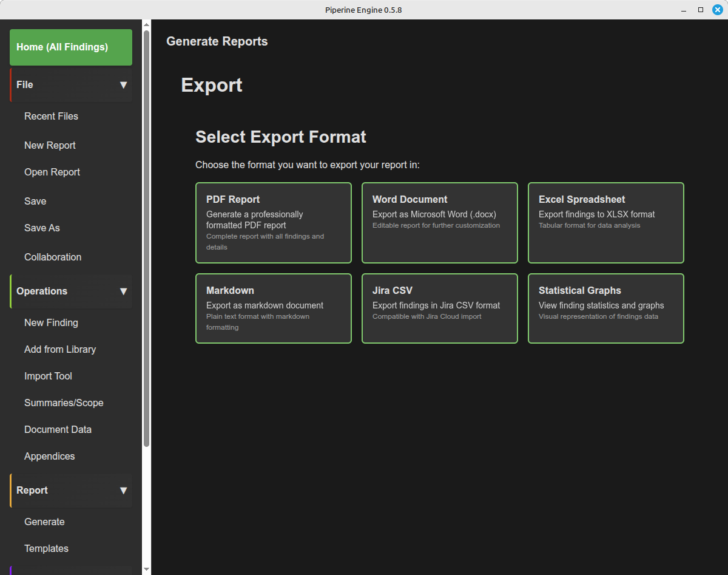Image resolution: width=728 pixels, height=575 pixels.
Task: Collapse the File section chevron
Action: tap(123, 85)
